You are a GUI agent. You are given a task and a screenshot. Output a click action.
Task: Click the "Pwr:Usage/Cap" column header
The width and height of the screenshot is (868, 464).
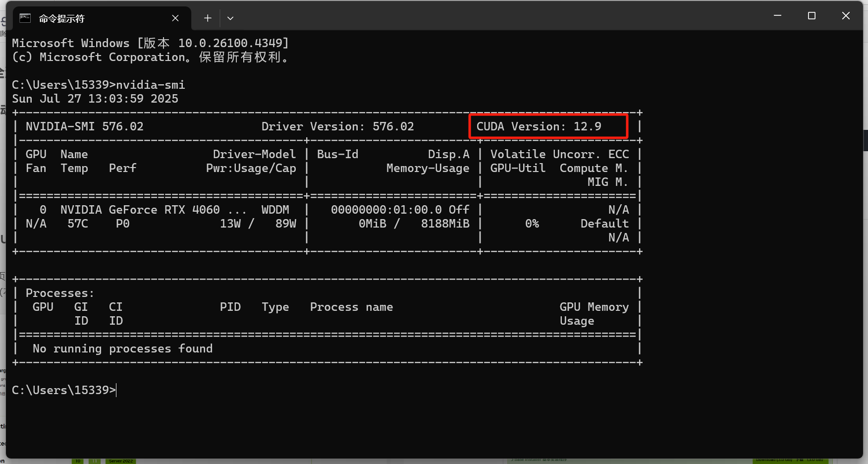tap(251, 168)
